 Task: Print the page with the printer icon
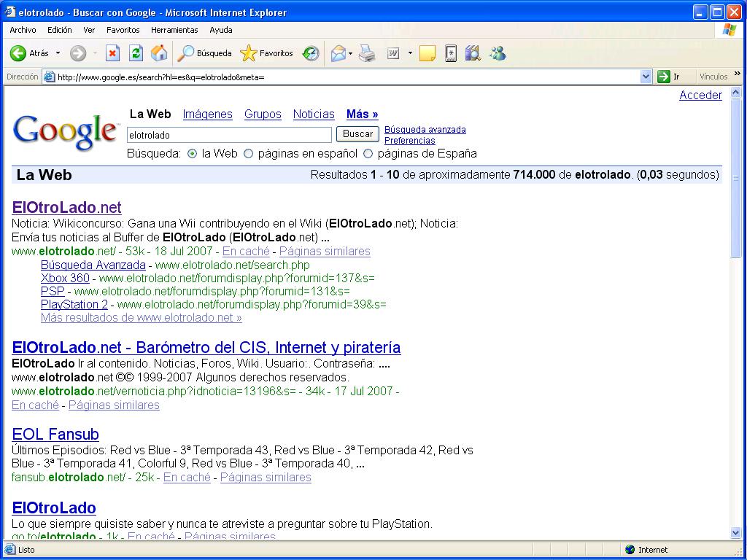pyautogui.click(x=367, y=53)
